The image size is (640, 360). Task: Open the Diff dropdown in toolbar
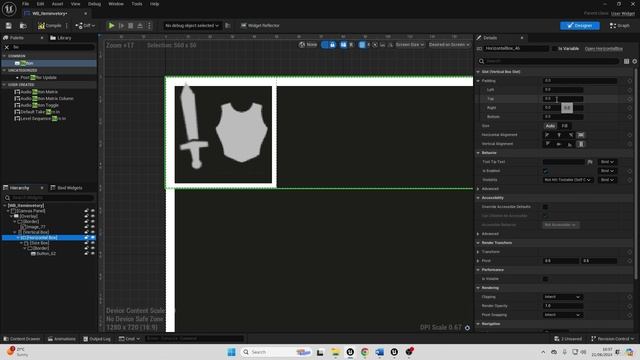tap(85, 25)
